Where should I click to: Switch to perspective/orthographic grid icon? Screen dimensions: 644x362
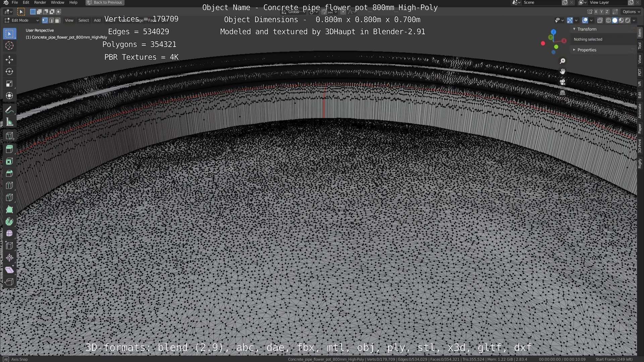pos(562,93)
